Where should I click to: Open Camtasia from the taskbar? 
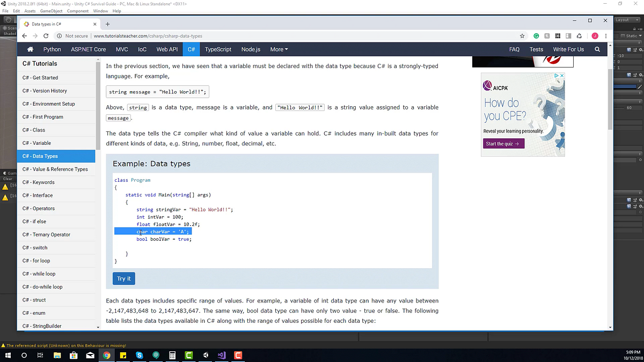click(x=188, y=355)
